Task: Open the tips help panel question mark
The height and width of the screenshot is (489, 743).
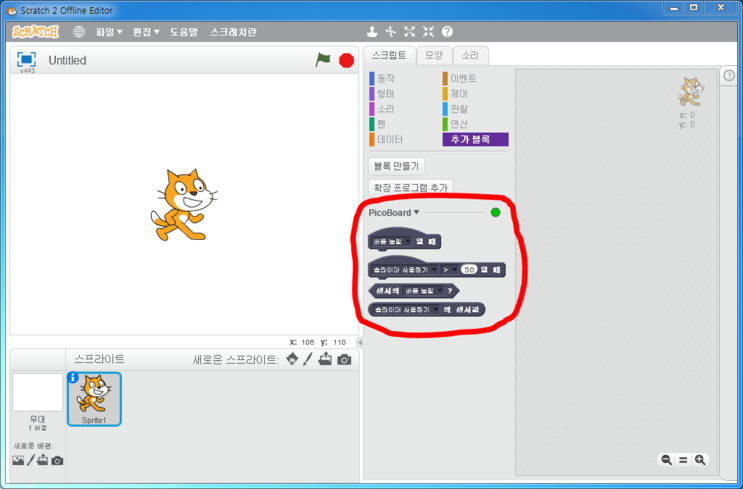Action: [729, 76]
